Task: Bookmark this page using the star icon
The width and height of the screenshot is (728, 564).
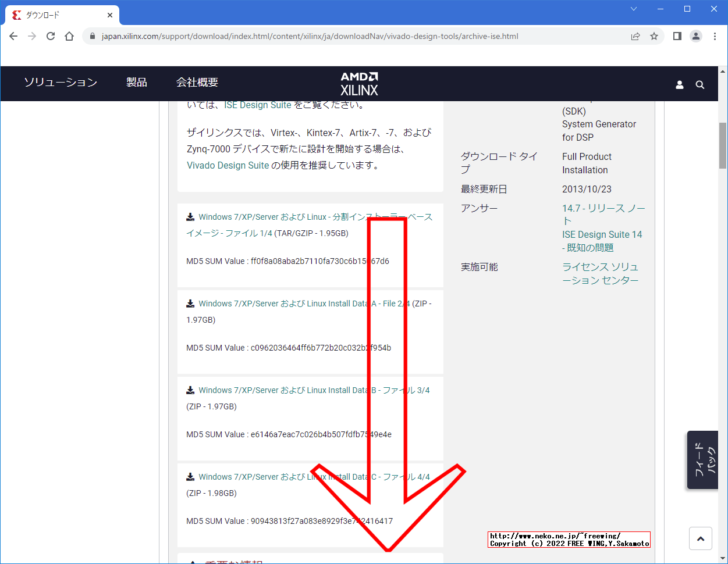Action: click(x=654, y=35)
